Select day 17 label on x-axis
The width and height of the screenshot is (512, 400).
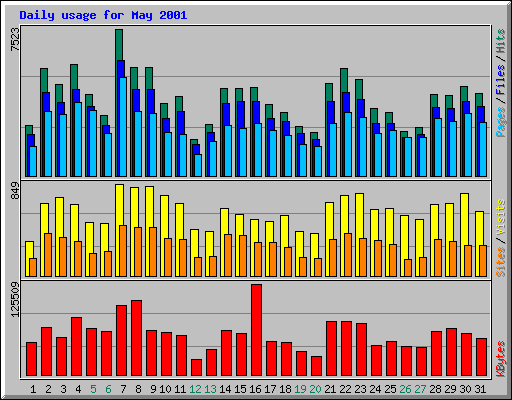270,389
